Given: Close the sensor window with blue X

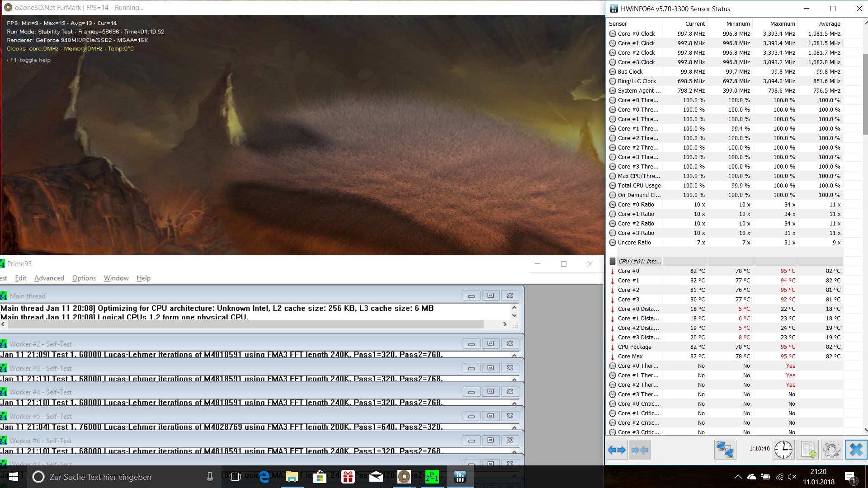Looking at the screenshot, I should click(x=856, y=450).
